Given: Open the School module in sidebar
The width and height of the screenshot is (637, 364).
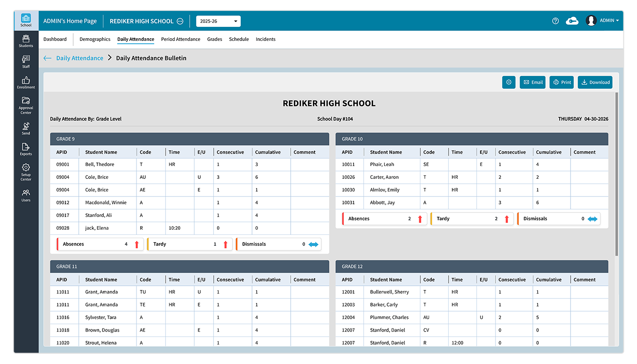Looking at the screenshot, I should [x=26, y=20].
